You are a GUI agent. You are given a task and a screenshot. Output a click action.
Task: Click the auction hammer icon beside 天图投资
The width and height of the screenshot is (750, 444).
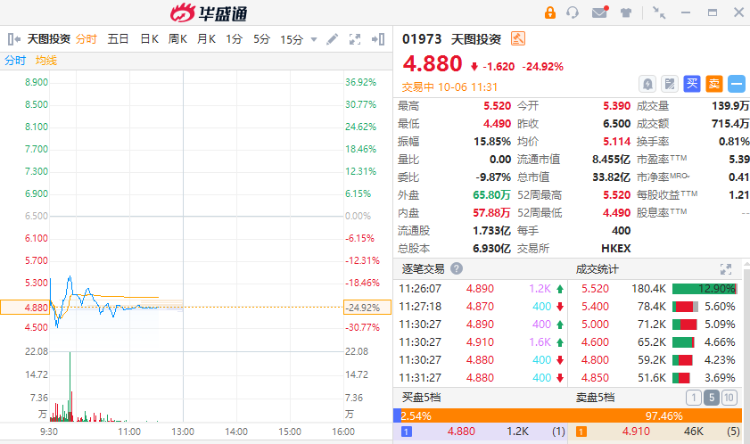point(518,38)
